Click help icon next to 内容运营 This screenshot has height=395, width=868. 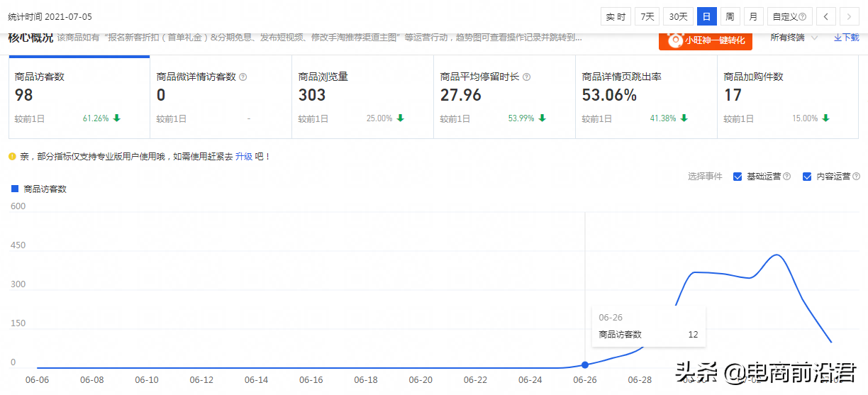coord(856,177)
